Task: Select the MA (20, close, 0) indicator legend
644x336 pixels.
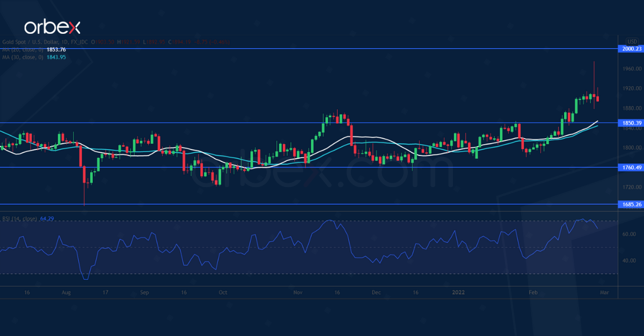Action: [23, 50]
